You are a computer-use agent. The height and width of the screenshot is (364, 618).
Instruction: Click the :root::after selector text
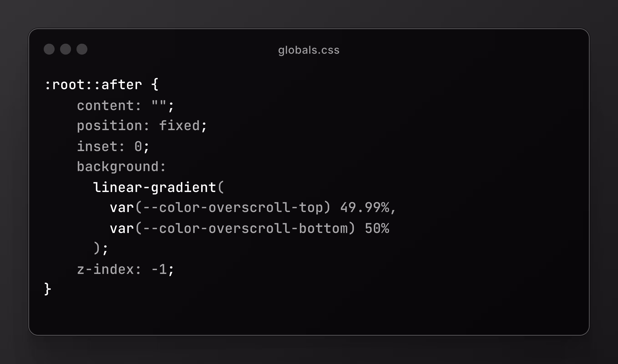coord(93,85)
